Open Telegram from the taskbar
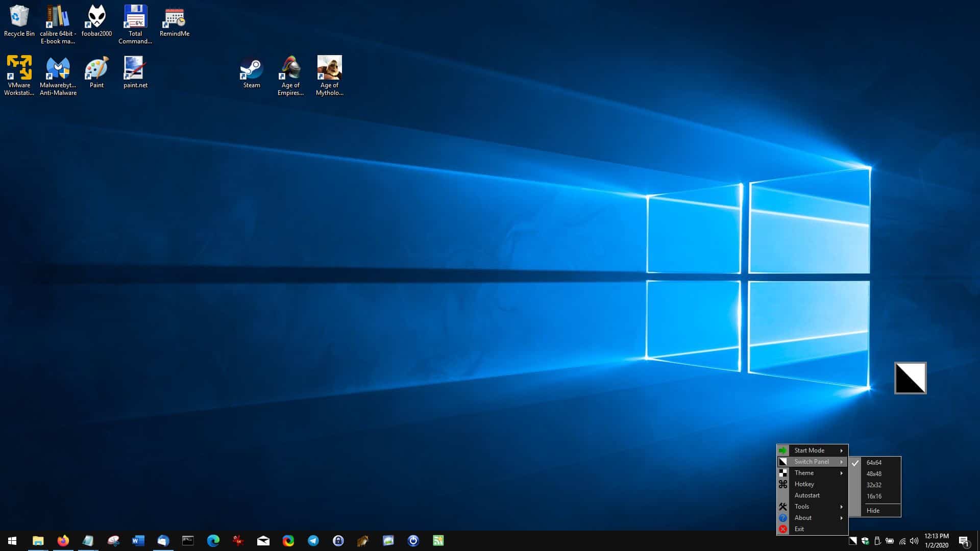Screen dimensions: 980x551 [x=313, y=541]
